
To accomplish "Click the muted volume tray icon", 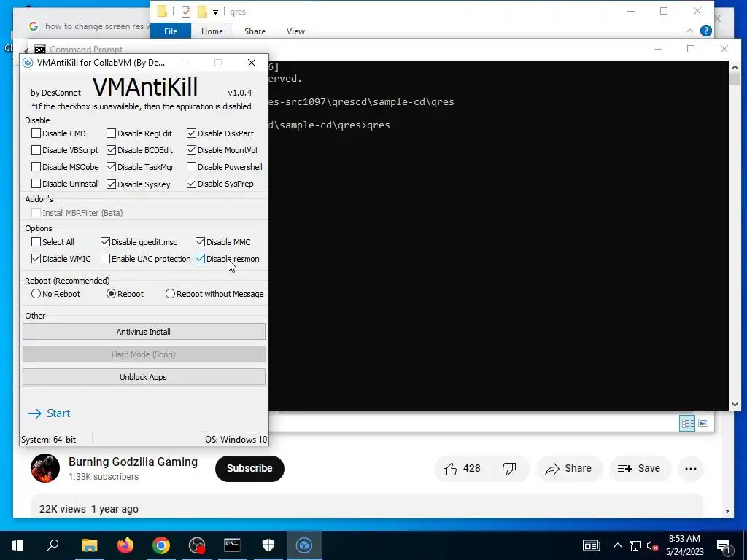I will click(653, 545).
